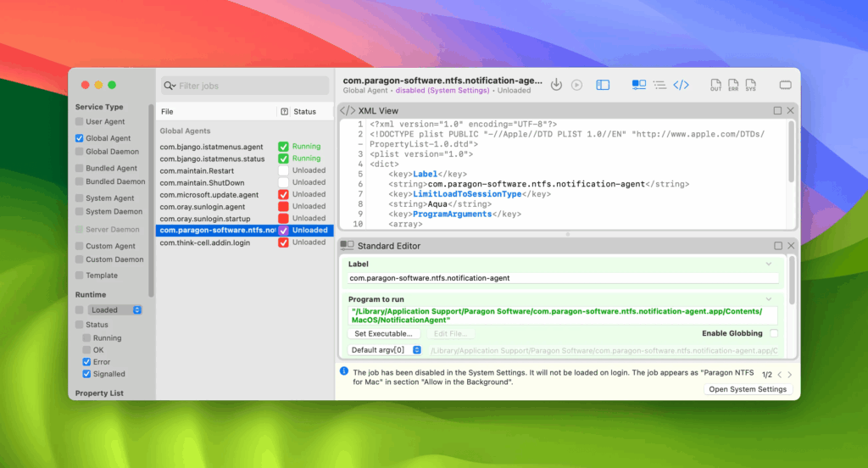Open the ERR standard error log

(732, 85)
